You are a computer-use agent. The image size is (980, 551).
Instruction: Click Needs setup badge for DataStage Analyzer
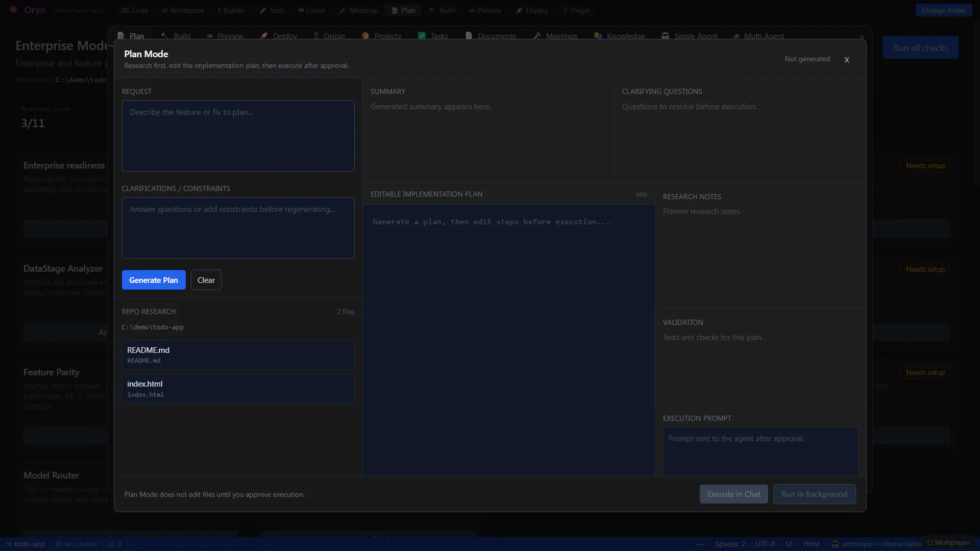925,269
